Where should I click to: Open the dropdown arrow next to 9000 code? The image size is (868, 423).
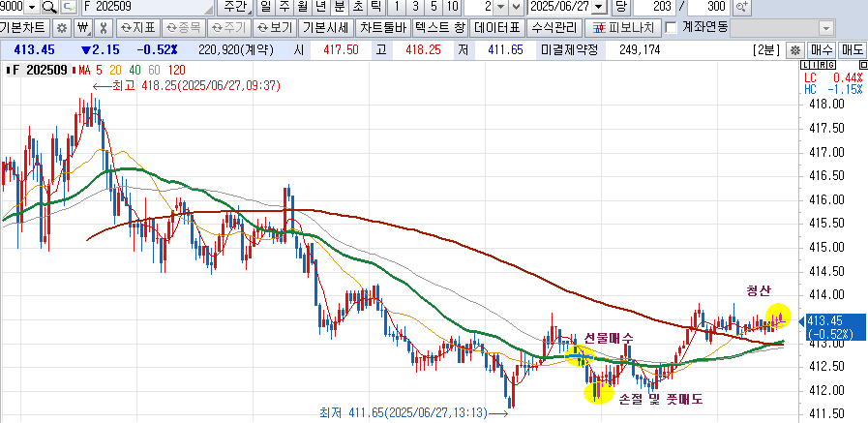[x=32, y=7]
